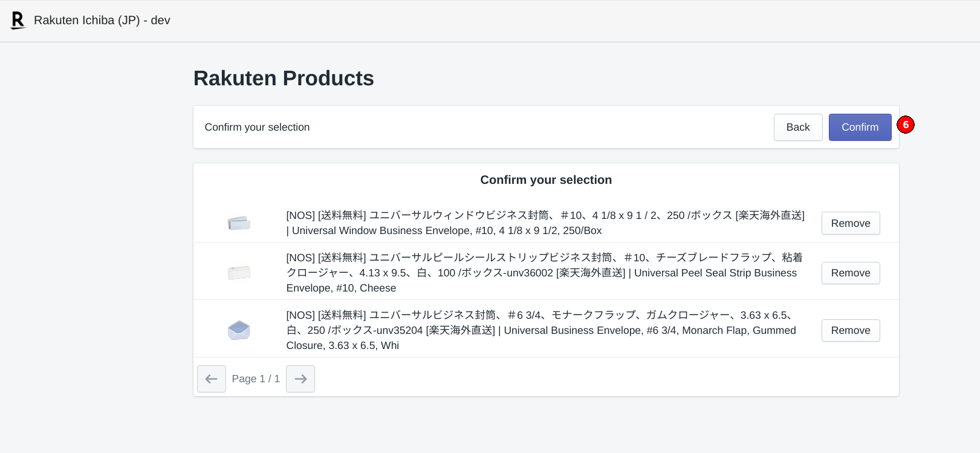Select the Peel Seal Strip envelope title
The image size is (980, 453).
(545, 273)
